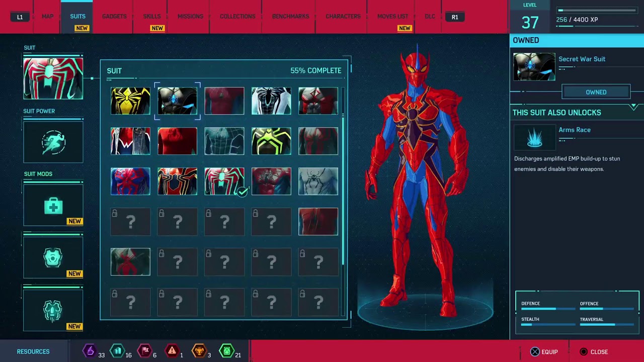Switch to the DLC tab
Image resolution: width=644 pixels, height=362 pixels.
(x=430, y=17)
